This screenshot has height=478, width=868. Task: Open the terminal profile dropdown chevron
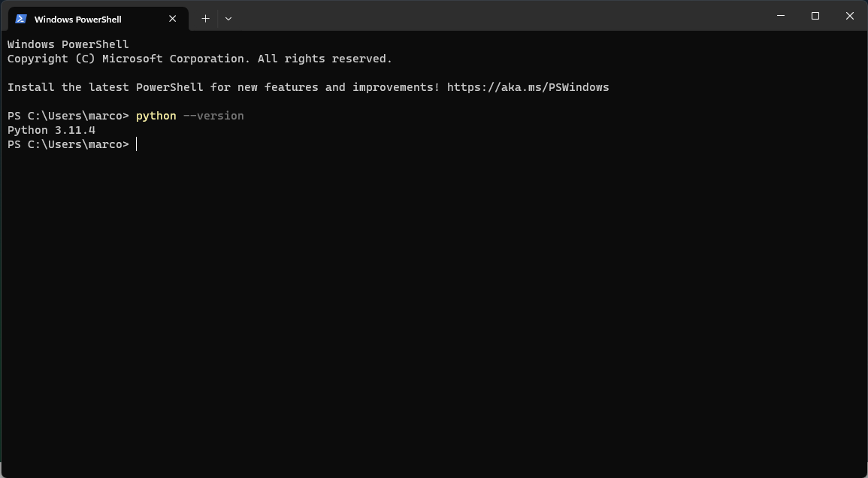228,18
